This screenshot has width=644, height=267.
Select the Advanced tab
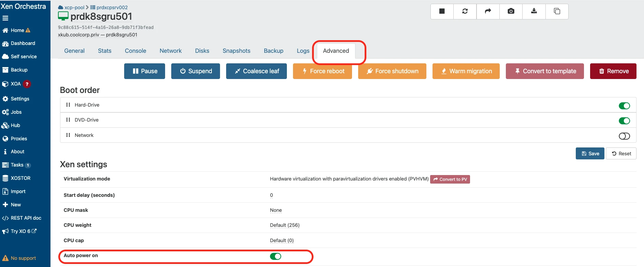click(336, 51)
